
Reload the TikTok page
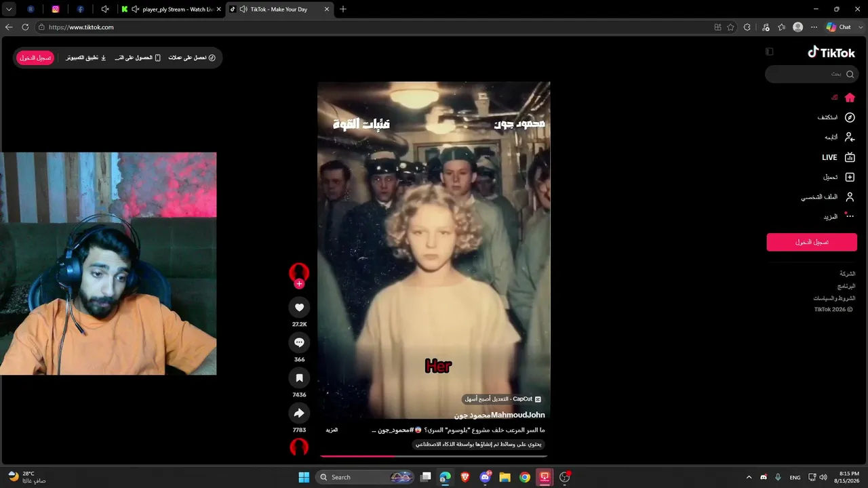pos(25,27)
